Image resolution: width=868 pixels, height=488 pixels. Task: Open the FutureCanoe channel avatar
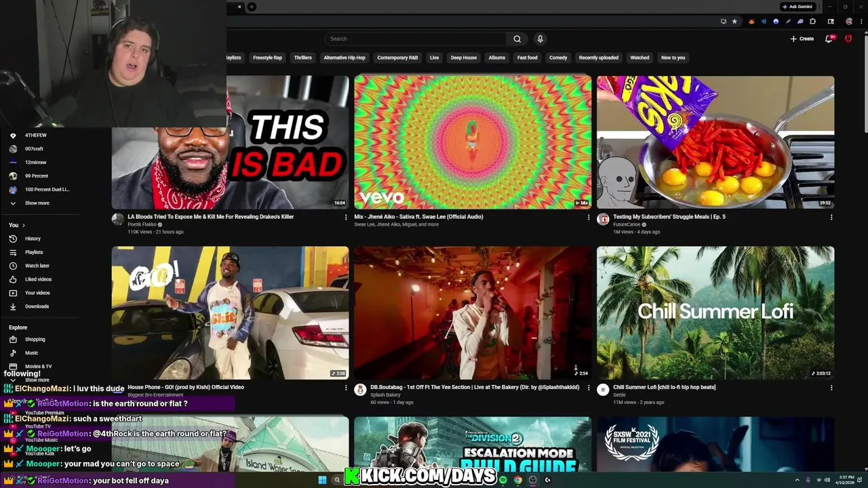[603, 219]
